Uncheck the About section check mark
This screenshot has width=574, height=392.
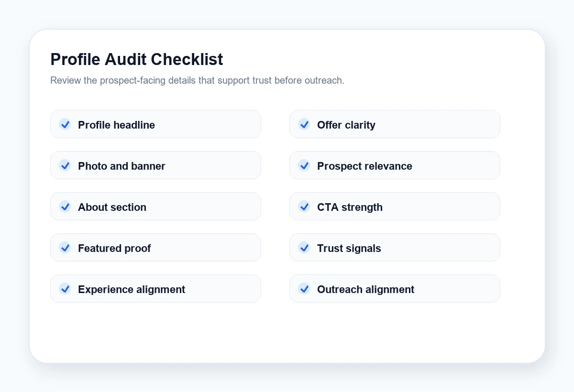tap(65, 207)
